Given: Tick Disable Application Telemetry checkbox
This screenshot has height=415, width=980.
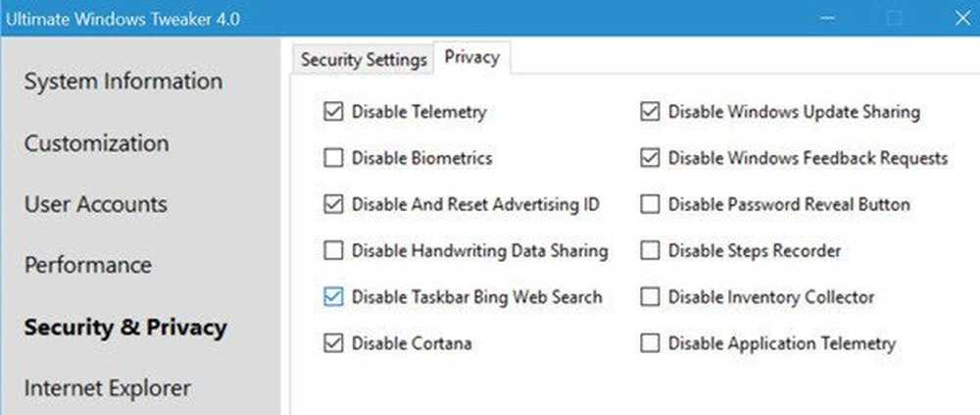Looking at the screenshot, I should 650,343.
